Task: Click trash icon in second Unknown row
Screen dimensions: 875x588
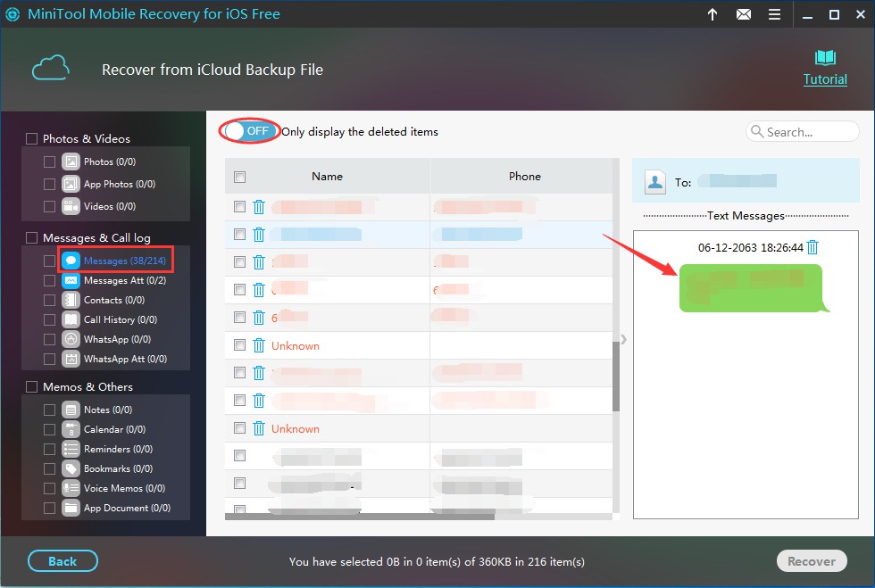Action: point(258,428)
